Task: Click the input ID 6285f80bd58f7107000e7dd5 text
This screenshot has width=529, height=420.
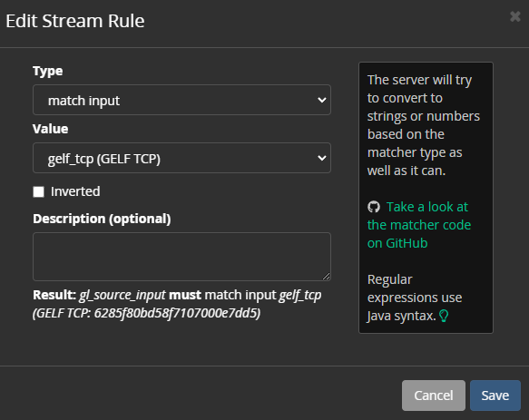Action: click(175, 313)
